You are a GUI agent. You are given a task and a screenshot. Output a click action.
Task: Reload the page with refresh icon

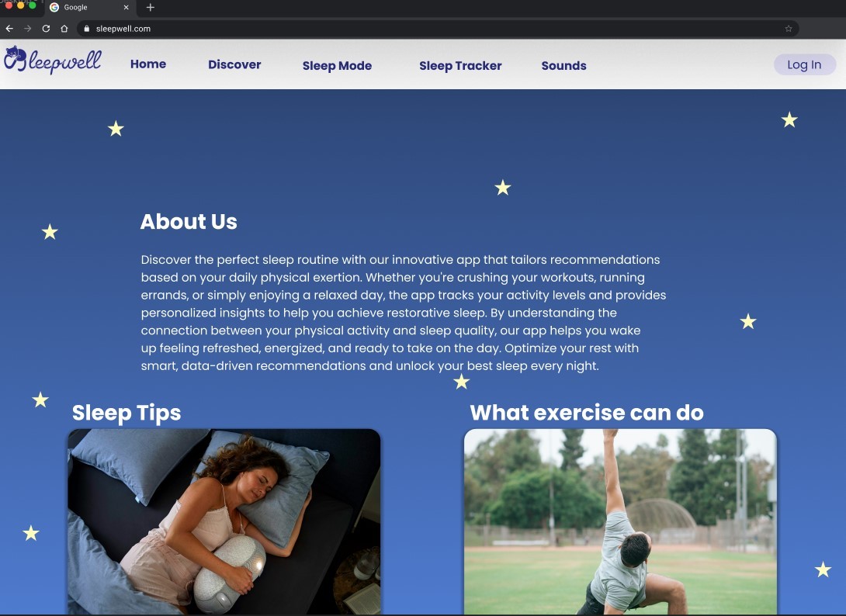(x=46, y=29)
